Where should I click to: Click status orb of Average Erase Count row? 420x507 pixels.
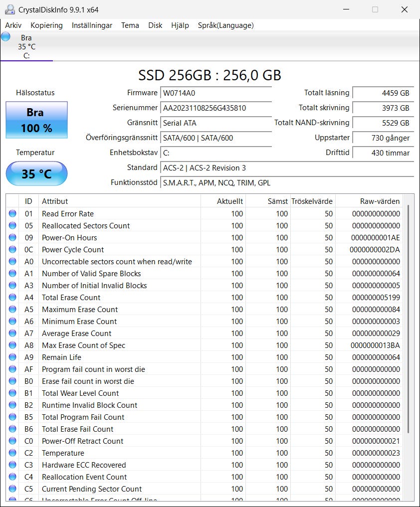pos(12,333)
